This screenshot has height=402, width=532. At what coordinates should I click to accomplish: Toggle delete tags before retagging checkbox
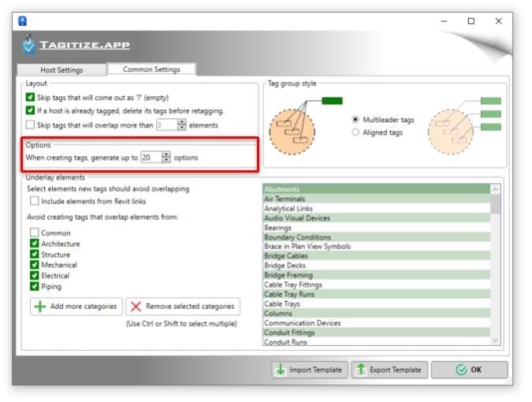click(x=30, y=110)
